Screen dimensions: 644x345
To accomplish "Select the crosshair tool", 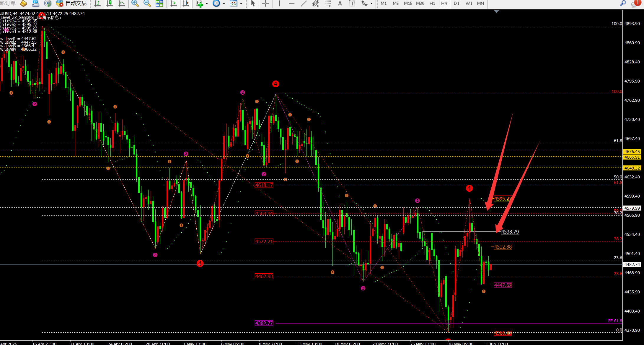I will [x=265, y=4].
